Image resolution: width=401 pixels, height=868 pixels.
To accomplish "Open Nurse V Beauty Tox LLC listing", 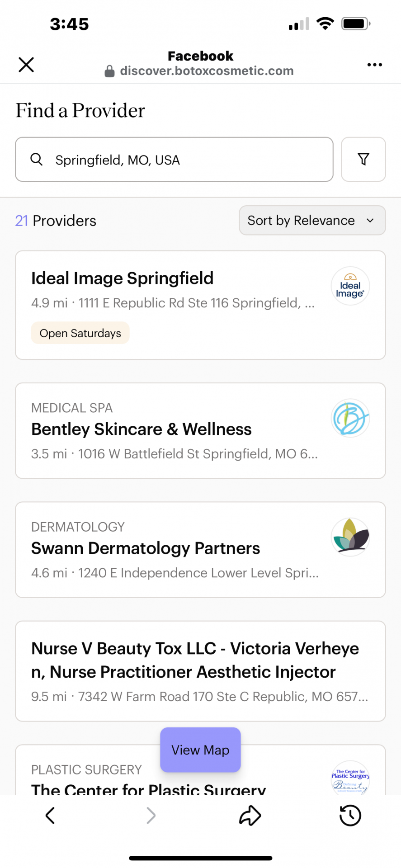I will tap(195, 660).
